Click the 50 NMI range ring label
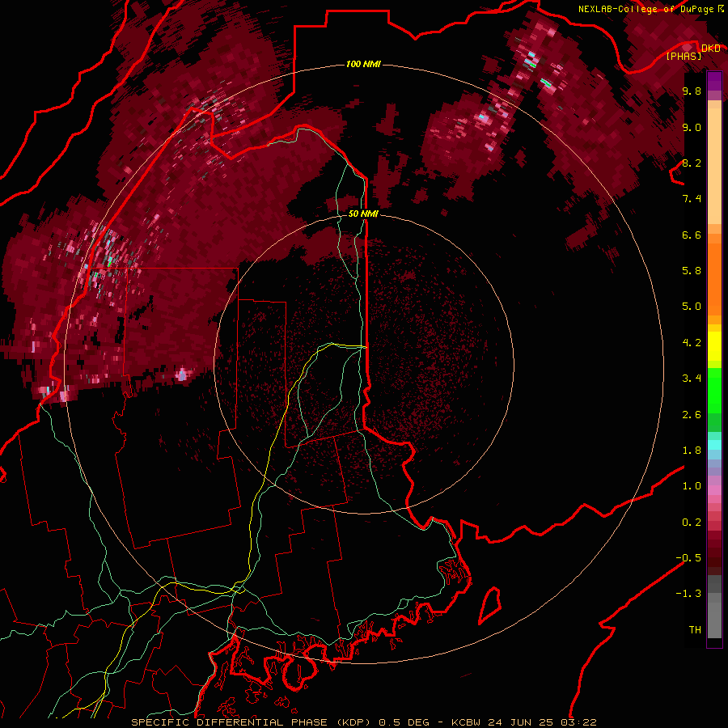Viewport: 728px width, 728px height. 363,214
